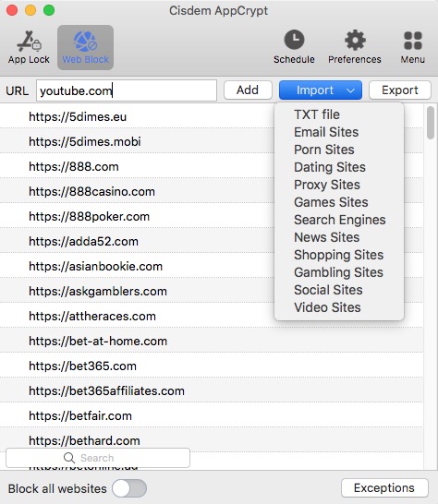Open Preferences gear icon
Screen dimensions: 438x504
(355, 41)
